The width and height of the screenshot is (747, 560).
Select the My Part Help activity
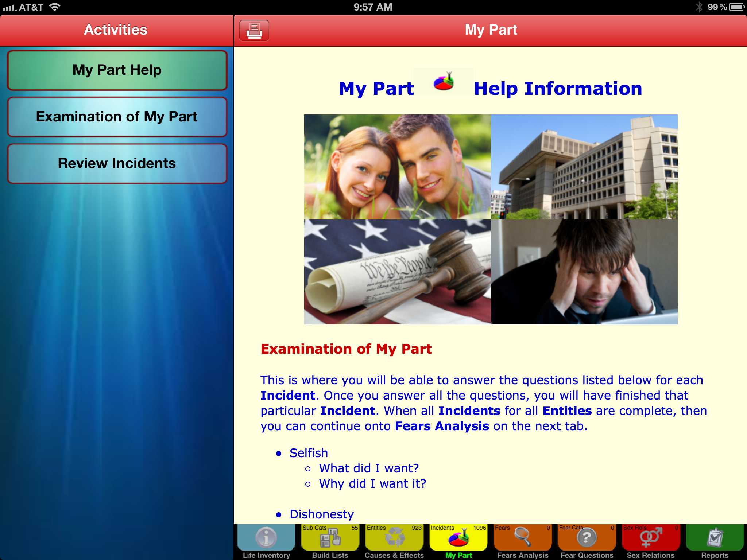(117, 70)
